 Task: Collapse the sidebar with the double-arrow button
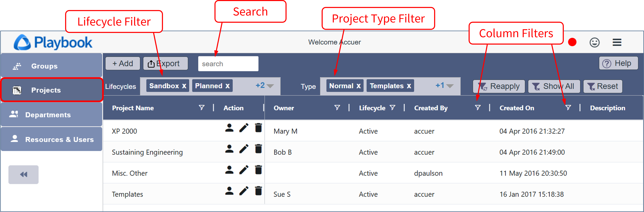(x=24, y=174)
